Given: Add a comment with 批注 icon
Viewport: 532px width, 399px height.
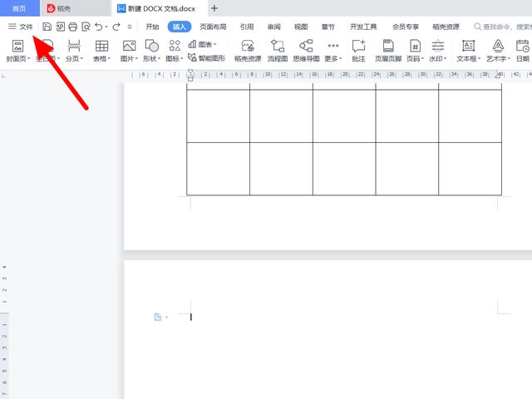Looking at the screenshot, I should (358, 50).
